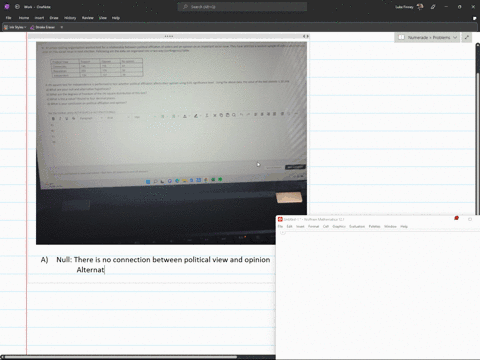Click the OneNote horizontal scrollbar
Viewport: 480px width, 360px height.
click(x=120, y=357)
